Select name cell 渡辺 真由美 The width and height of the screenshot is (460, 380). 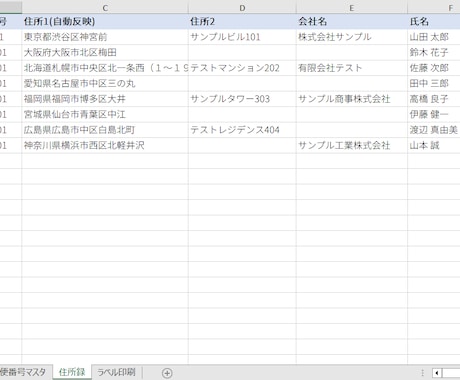pyautogui.click(x=434, y=130)
